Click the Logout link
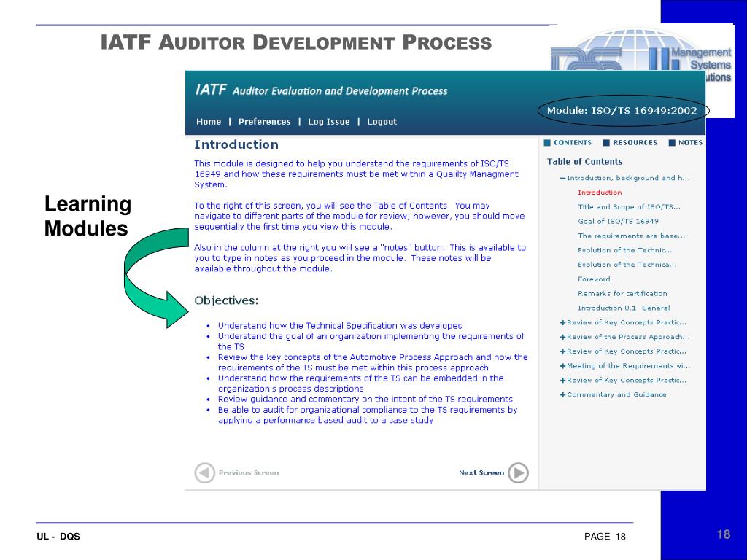The width and height of the screenshot is (747, 560). [382, 122]
